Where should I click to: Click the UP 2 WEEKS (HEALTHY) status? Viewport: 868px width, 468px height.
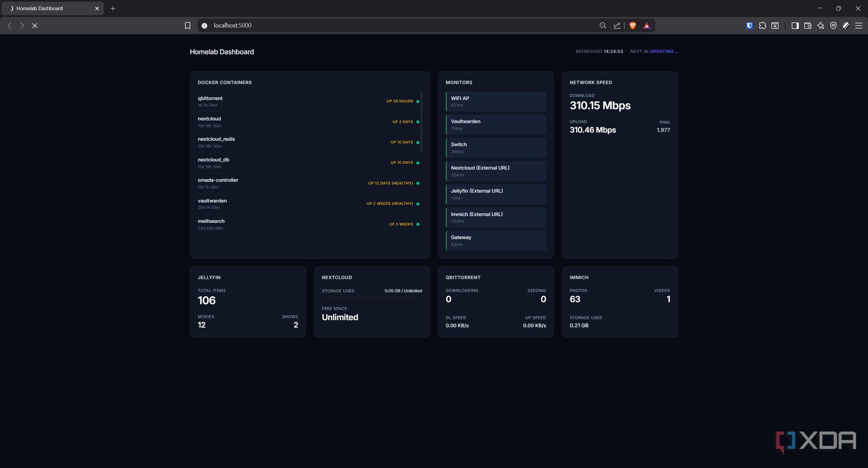(x=390, y=204)
